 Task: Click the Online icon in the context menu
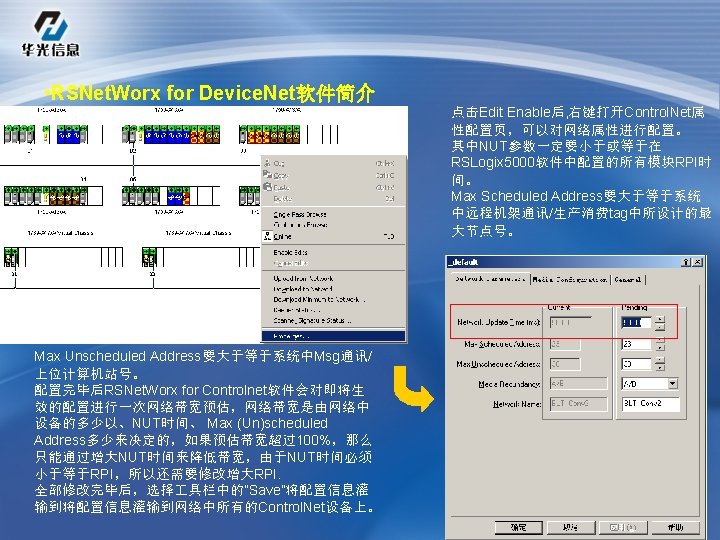(267, 236)
